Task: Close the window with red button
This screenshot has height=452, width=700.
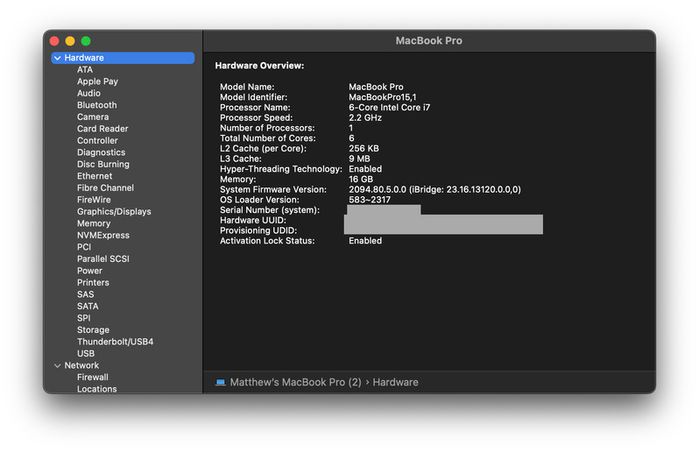Action: click(54, 41)
